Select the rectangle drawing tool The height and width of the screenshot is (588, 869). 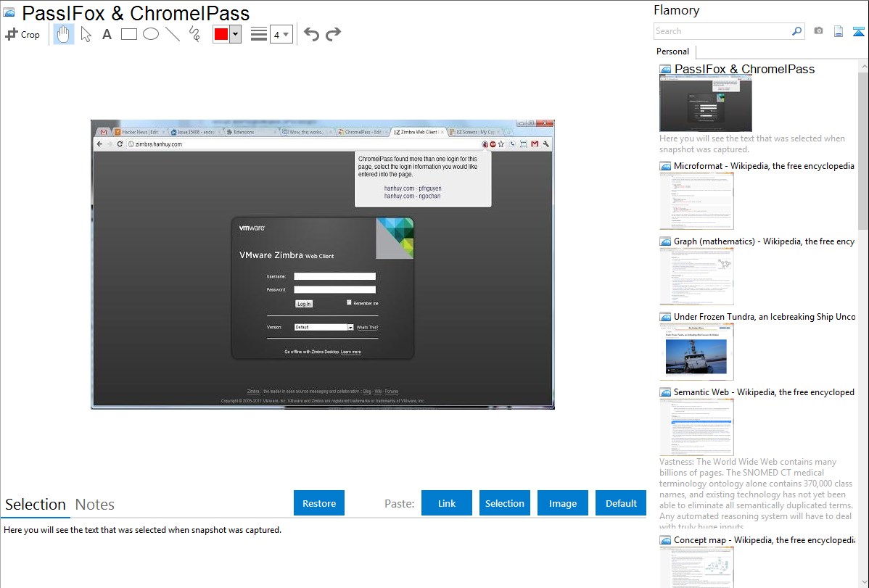(x=128, y=34)
